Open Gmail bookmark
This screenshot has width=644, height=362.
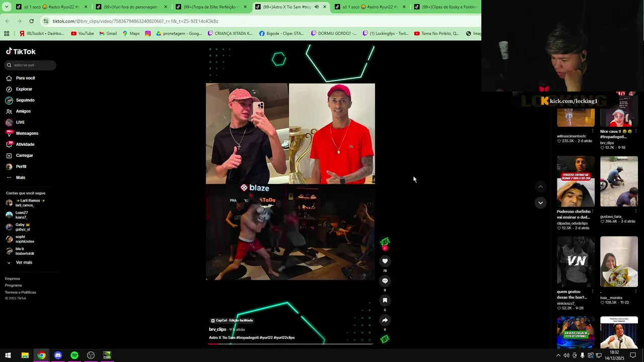tap(108, 33)
